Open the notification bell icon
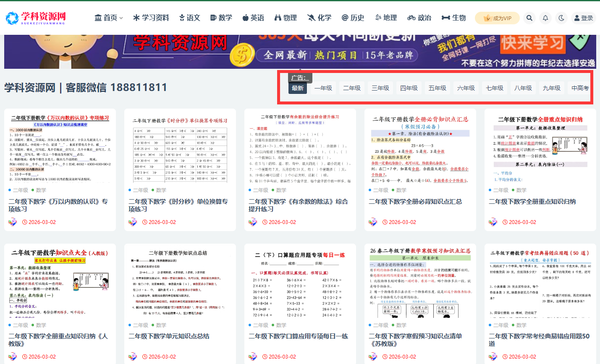600x364 pixels. coord(545,18)
